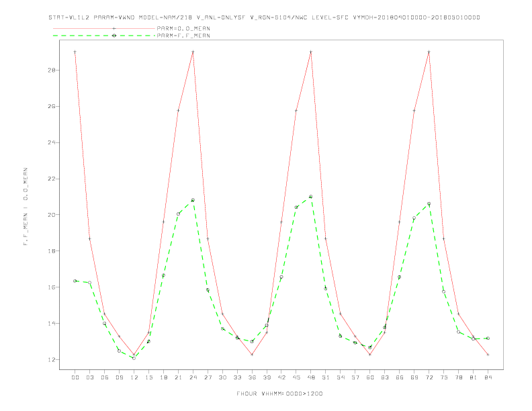Click x-axis tick label 84

pyautogui.click(x=488, y=377)
